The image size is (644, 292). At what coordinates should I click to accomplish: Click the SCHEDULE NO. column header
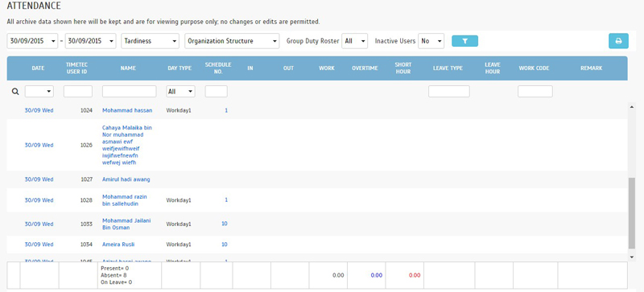click(218, 68)
